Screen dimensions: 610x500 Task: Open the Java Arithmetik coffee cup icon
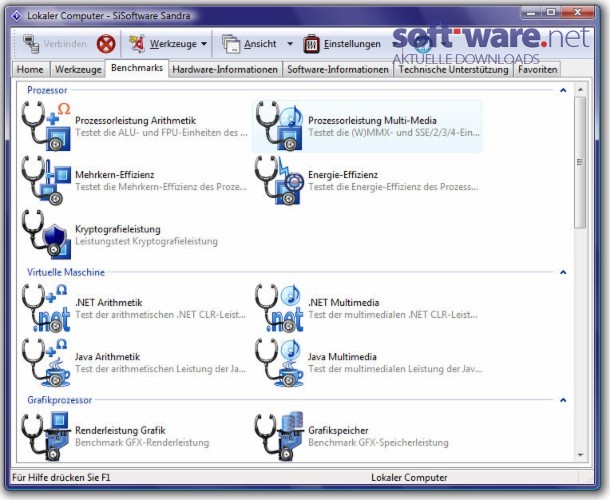coord(46,362)
